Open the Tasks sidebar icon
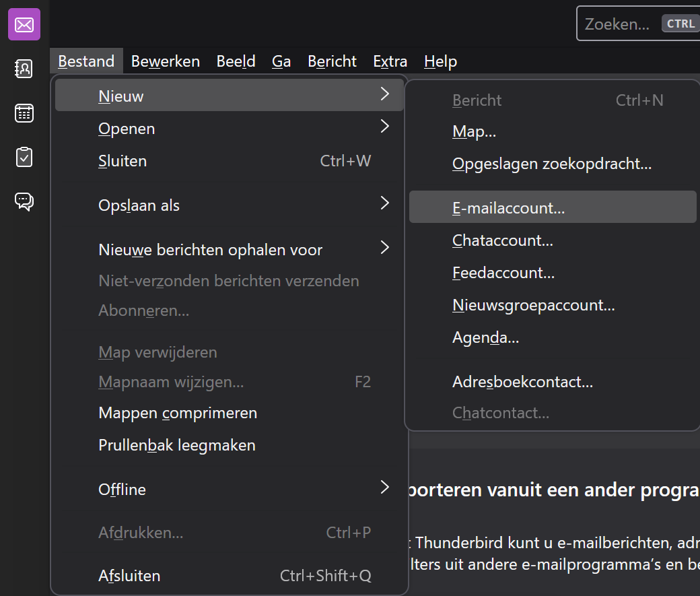The height and width of the screenshot is (596, 700). point(24,157)
